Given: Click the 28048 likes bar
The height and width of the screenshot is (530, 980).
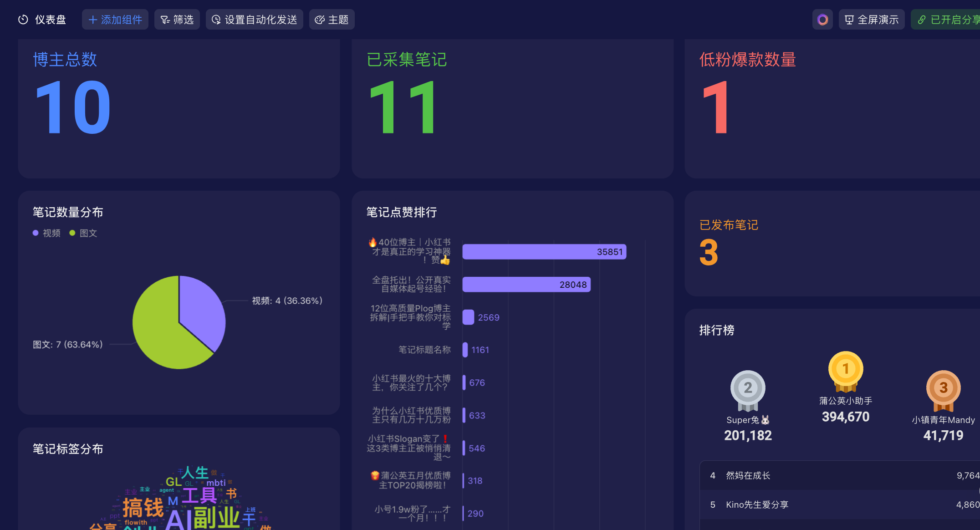Looking at the screenshot, I should pyautogui.click(x=526, y=285).
